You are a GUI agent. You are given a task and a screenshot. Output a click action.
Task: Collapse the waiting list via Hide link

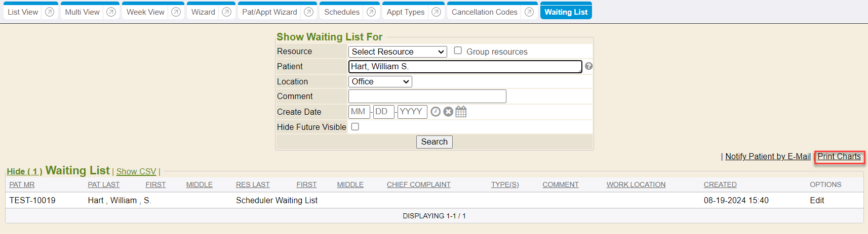pyautogui.click(x=24, y=172)
